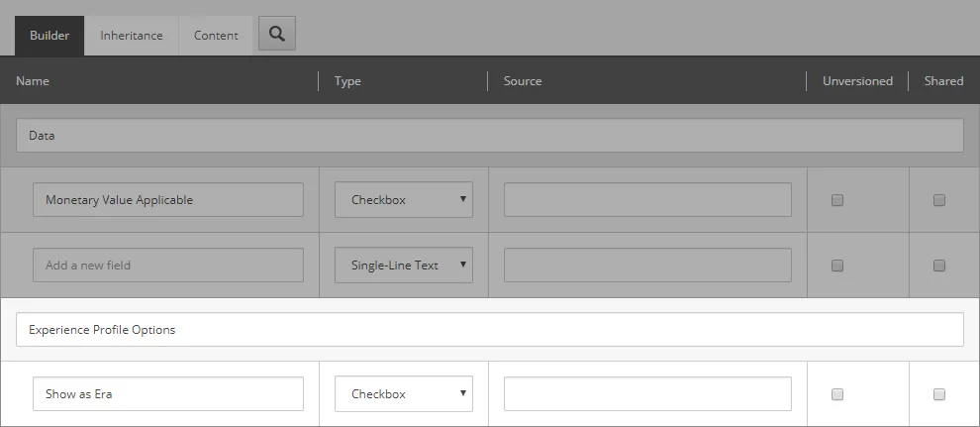Viewport: 980px width, 427px height.
Task: Switch to the Builder tab
Action: click(x=49, y=36)
